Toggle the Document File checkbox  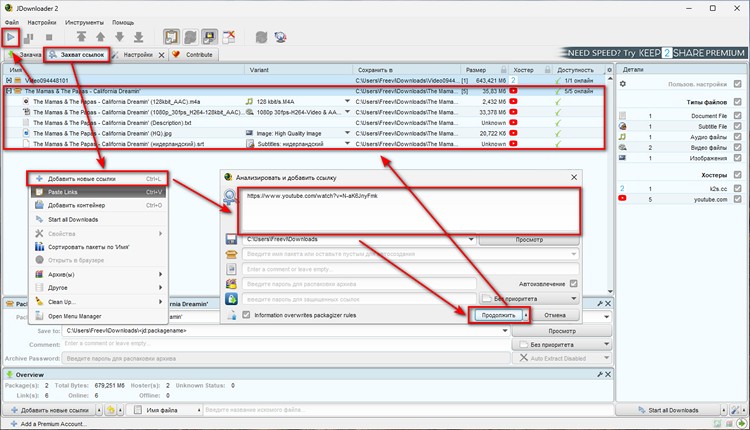737,116
